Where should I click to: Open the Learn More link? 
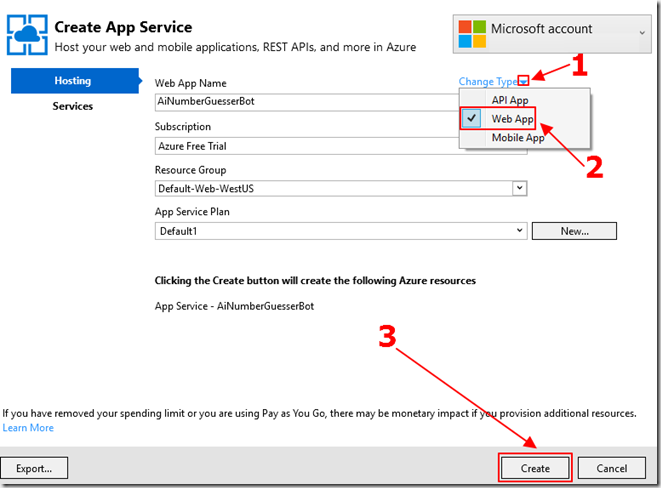pos(28,428)
